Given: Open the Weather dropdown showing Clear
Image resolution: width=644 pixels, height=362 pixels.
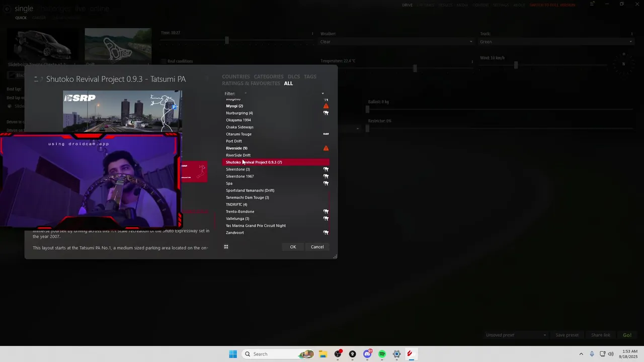Looking at the screenshot, I should pyautogui.click(x=397, y=42).
